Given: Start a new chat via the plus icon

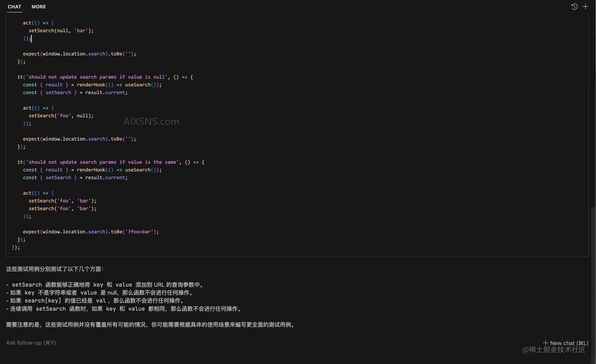Looking at the screenshot, I should pos(587,7).
